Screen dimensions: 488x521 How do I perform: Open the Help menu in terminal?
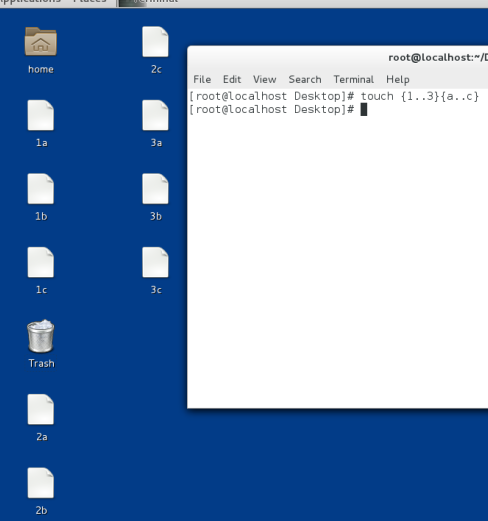[398, 79]
